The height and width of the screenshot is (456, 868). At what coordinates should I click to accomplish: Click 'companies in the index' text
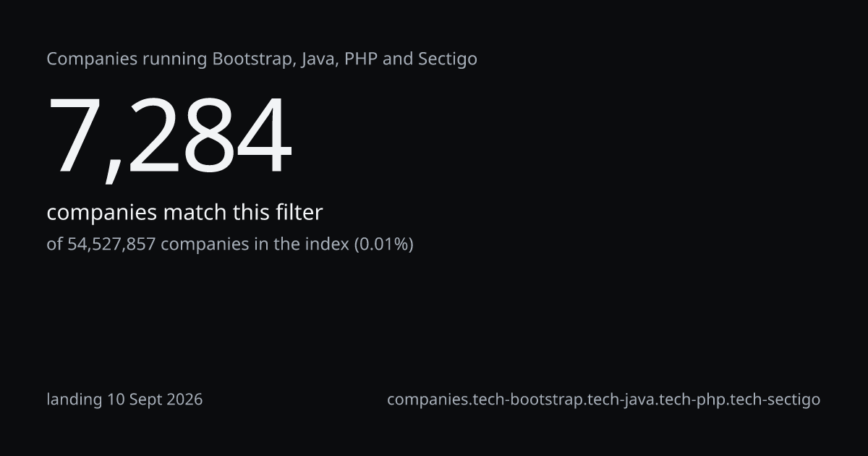click(255, 245)
